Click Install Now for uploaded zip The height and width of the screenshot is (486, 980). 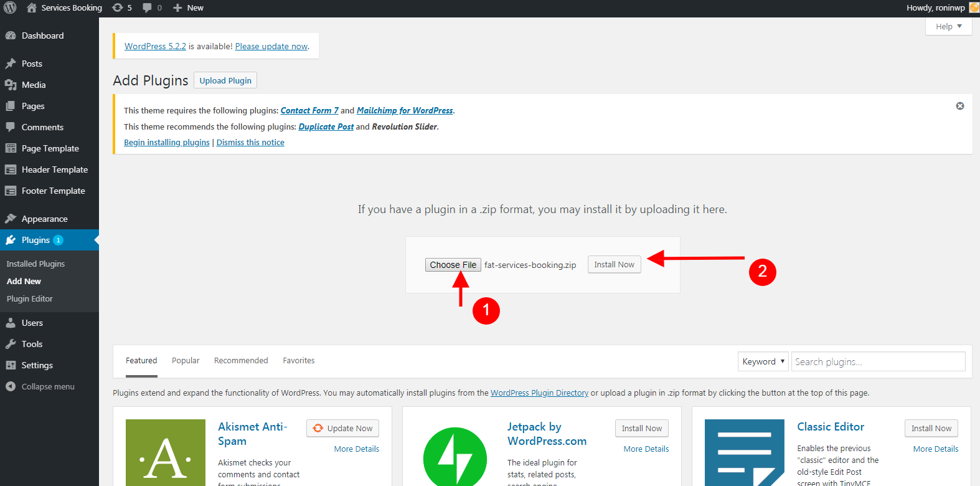(x=614, y=264)
